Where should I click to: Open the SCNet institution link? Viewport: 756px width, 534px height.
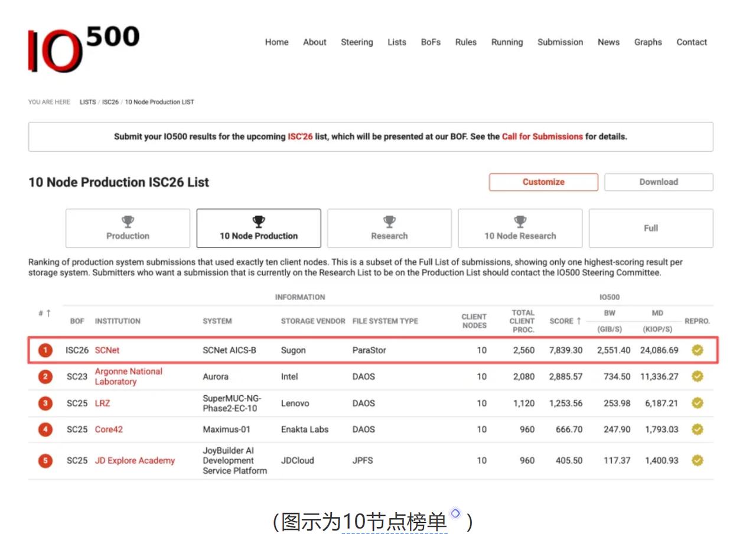click(107, 350)
